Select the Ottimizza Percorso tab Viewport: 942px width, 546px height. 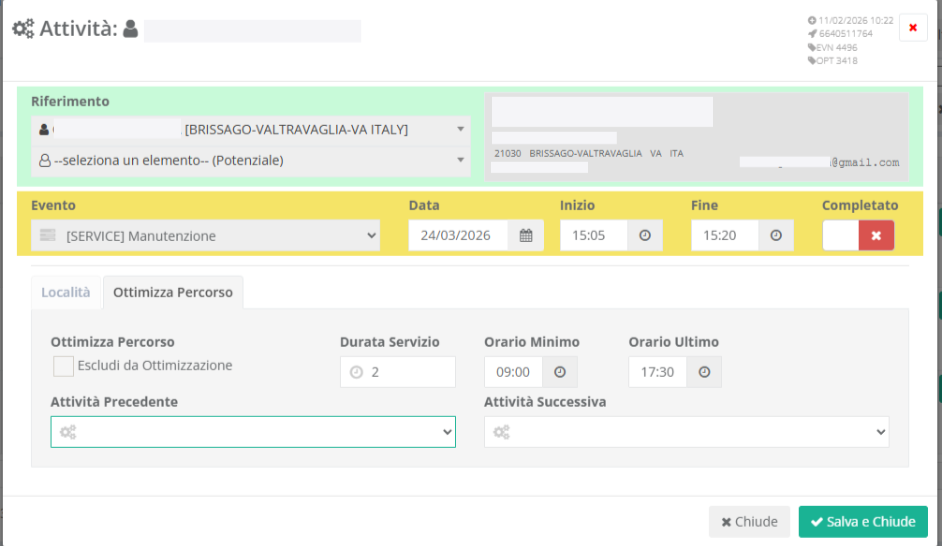pos(173,292)
